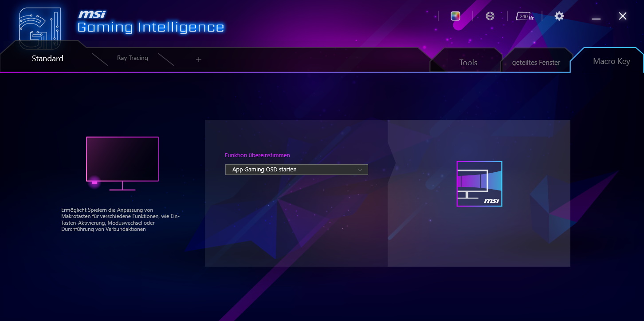Open the 240 Hz refresh rate icon

[x=525, y=16]
